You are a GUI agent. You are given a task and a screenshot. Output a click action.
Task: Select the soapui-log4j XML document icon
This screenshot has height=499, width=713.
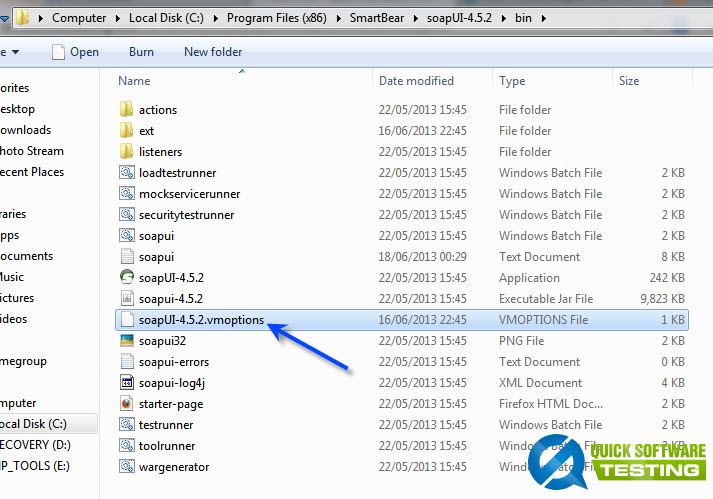[126, 383]
